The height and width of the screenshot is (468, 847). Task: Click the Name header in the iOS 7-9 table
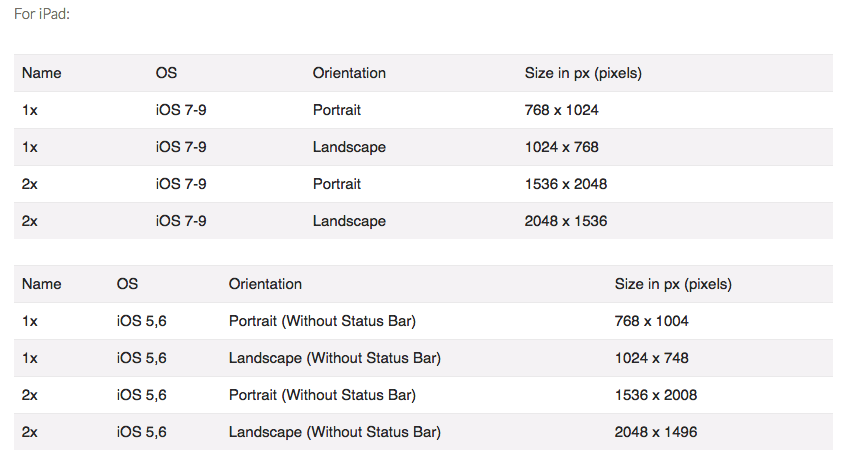pos(41,73)
